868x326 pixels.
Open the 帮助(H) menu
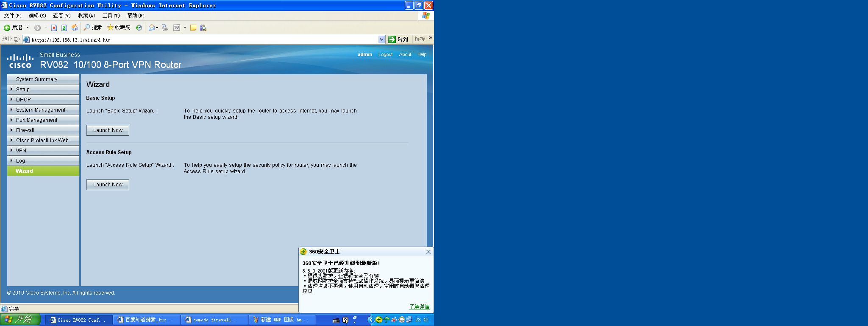pyautogui.click(x=136, y=16)
